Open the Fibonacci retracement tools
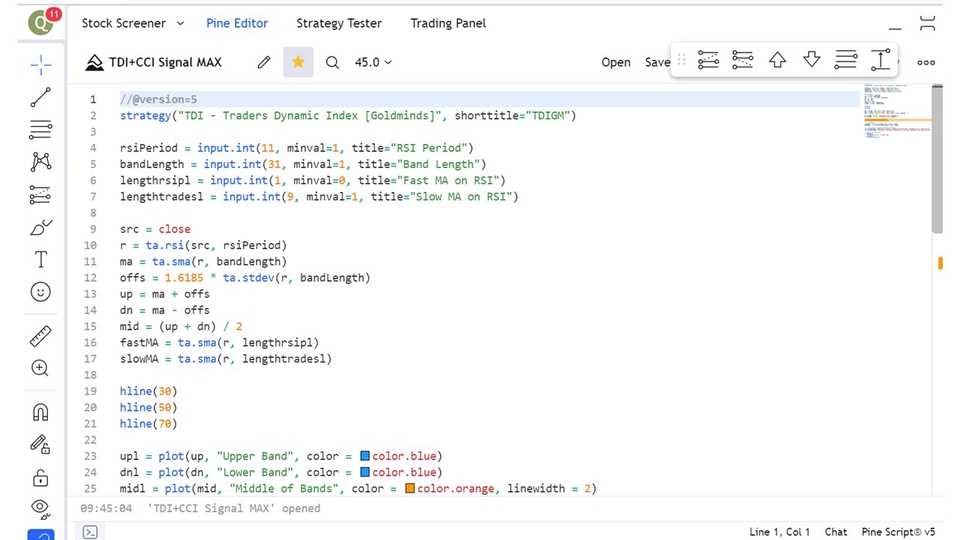Screen dimensions: 960x540 click(x=41, y=130)
